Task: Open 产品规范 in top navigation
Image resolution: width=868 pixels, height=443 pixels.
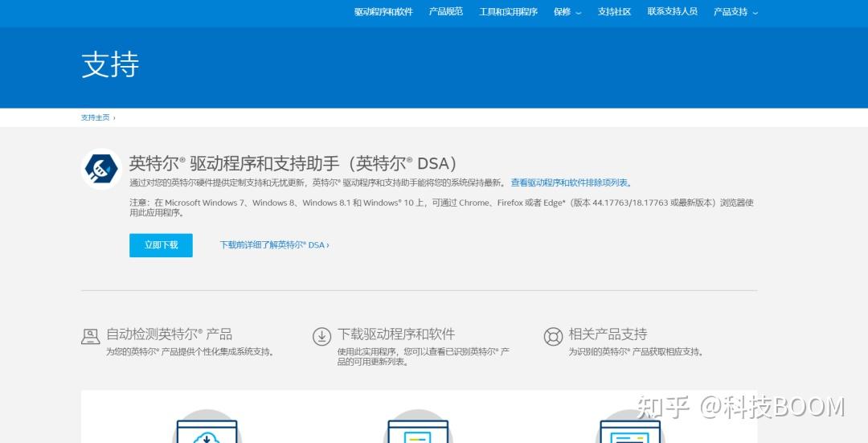Action: pos(445,11)
